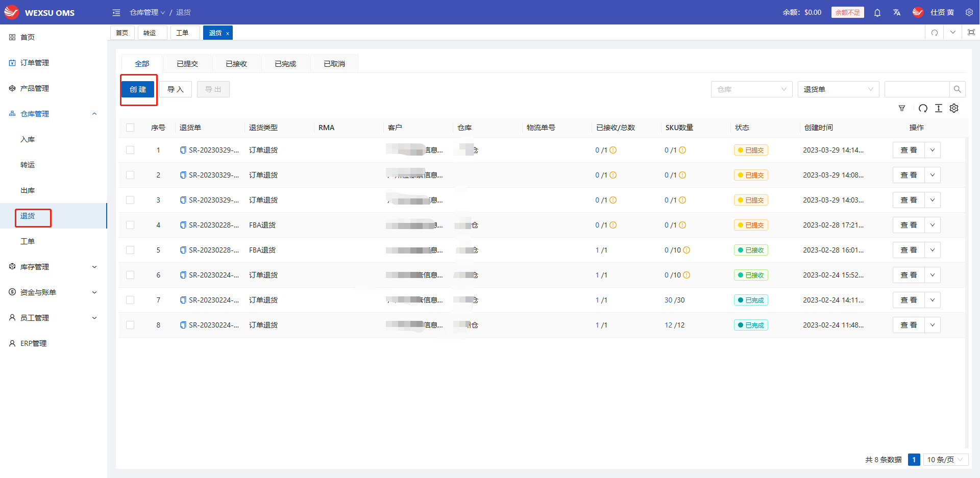The height and width of the screenshot is (478, 980).
Task: Expand row 1 action dropdown arrow
Action: 933,150
